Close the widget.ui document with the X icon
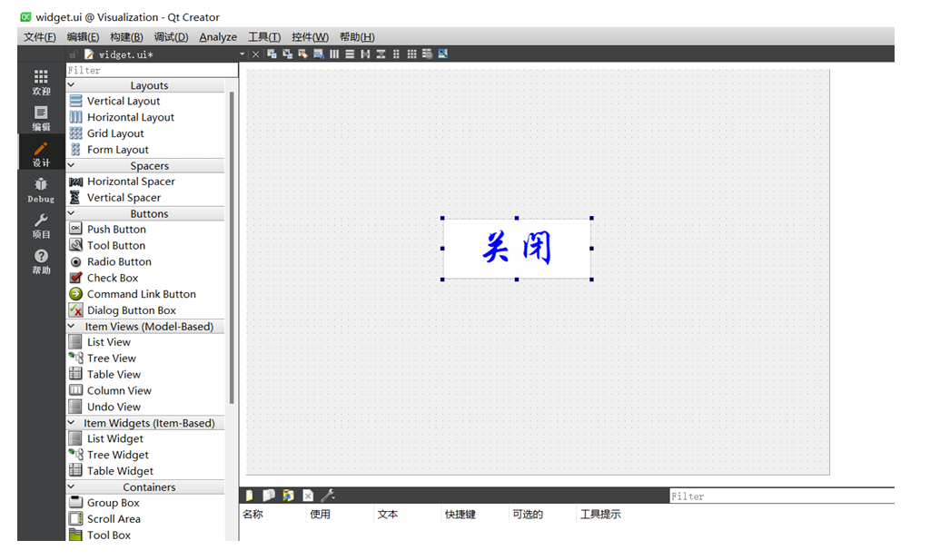 click(255, 54)
